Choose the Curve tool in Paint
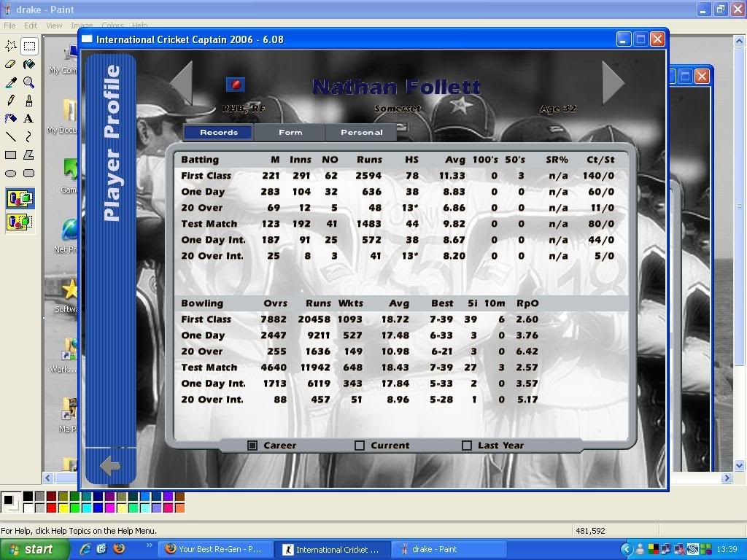 coord(29,136)
